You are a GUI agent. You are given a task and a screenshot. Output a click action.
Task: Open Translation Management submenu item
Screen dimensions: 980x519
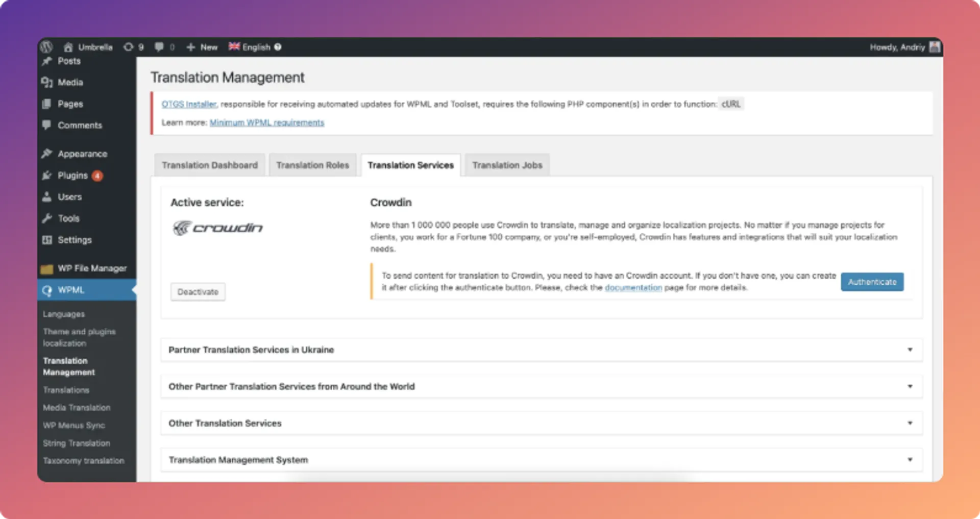pyautogui.click(x=69, y=366)
